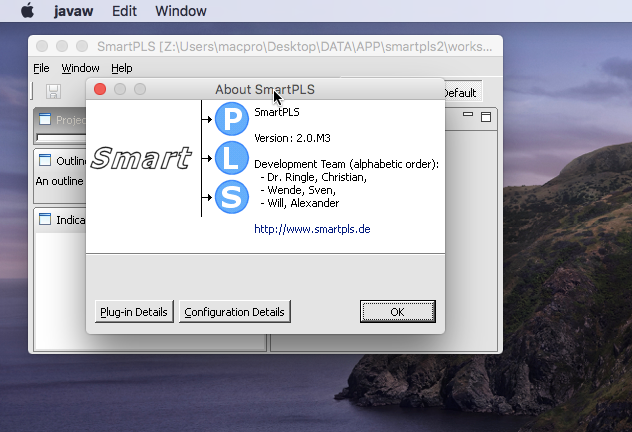This screenshot has width=632, height=432.
Task: Click the 'SmartPLS' product name in About dialog
Action: pyautogui.click(x=276, y=112)
